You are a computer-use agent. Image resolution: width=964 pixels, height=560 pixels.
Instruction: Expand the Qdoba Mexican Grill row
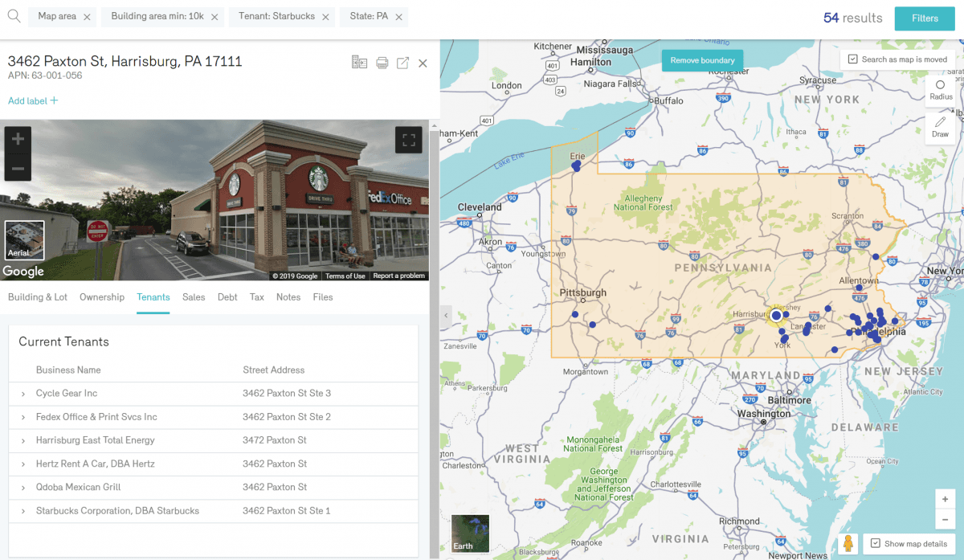tap(23, 488)
